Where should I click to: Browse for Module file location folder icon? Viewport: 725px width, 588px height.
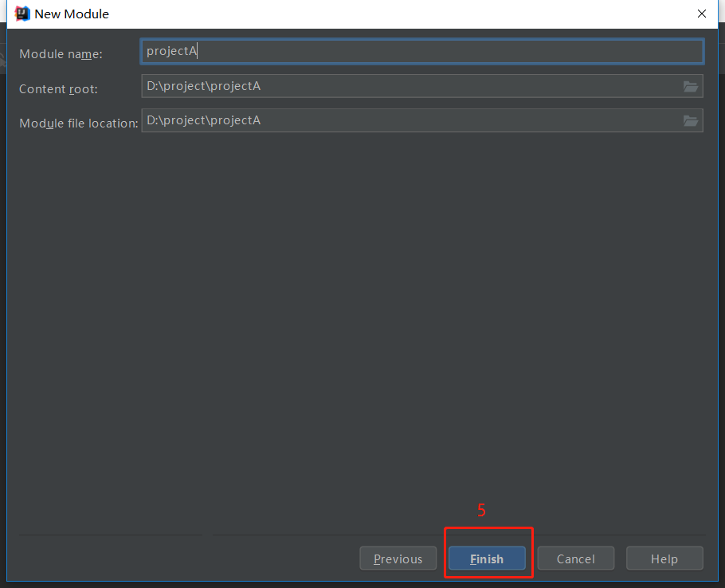point(690,120)
